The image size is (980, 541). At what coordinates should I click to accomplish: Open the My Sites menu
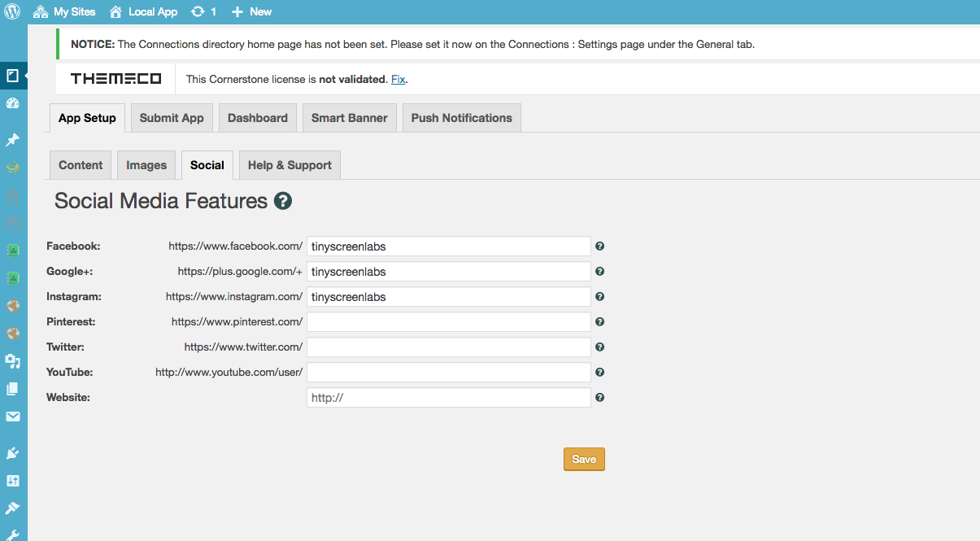64,11
